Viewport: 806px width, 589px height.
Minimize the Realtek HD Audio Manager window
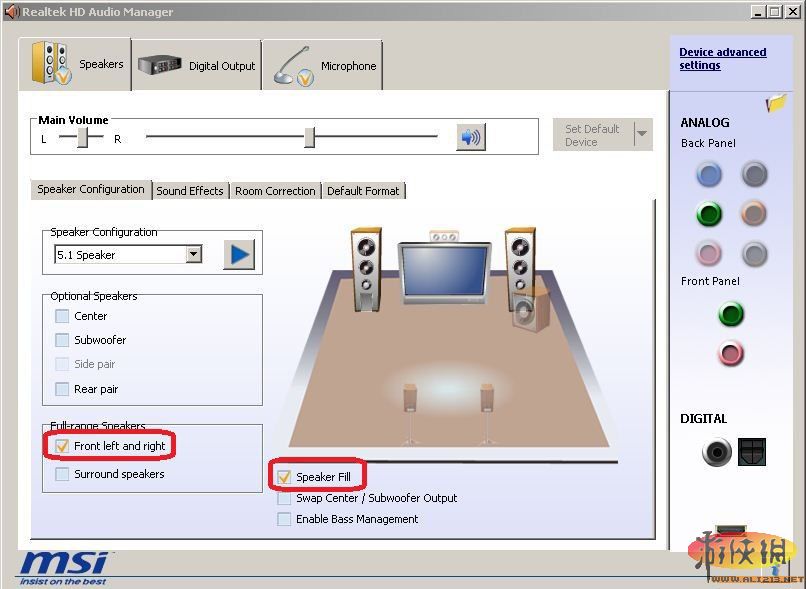click(758, 11)
